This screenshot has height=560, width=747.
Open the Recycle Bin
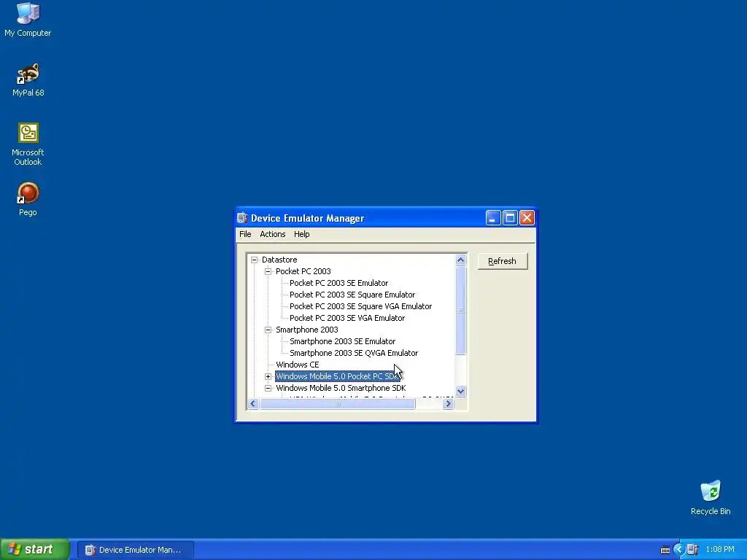pyautogui.click(x=711, y=497)
